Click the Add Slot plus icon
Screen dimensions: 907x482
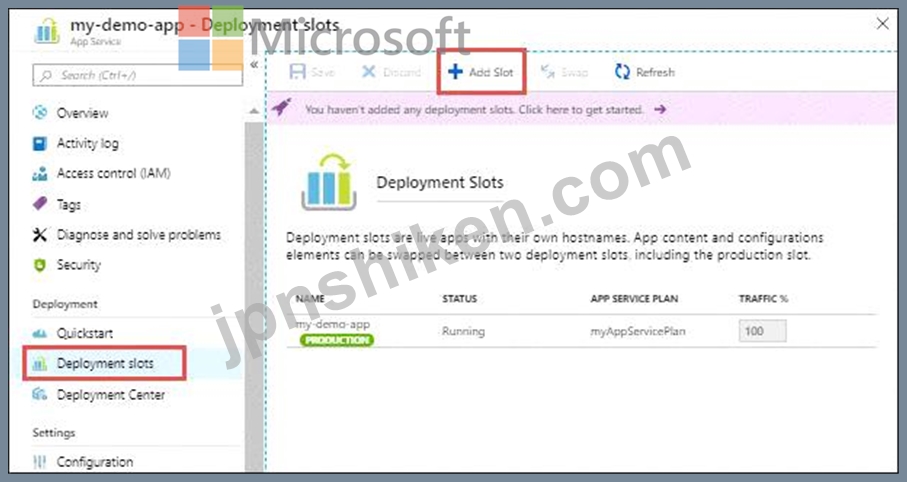[455, 72]
